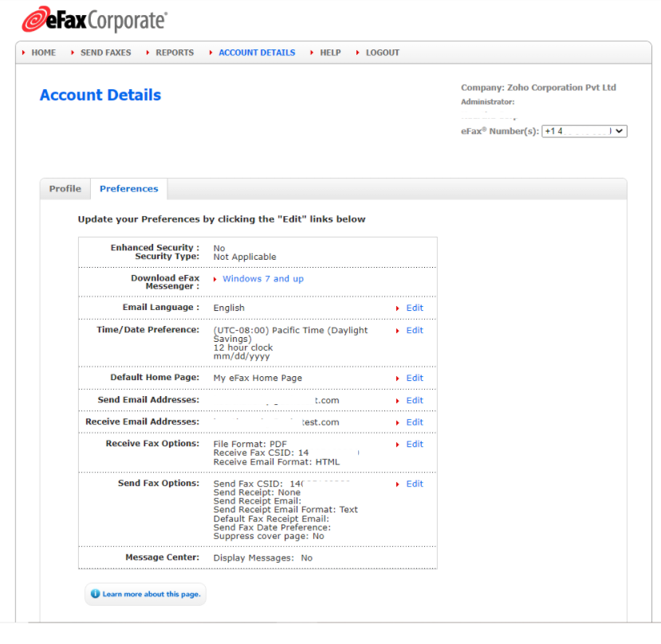Click the Send Receipt Email Format: Text line
The image size is (661, 644).
285,509
